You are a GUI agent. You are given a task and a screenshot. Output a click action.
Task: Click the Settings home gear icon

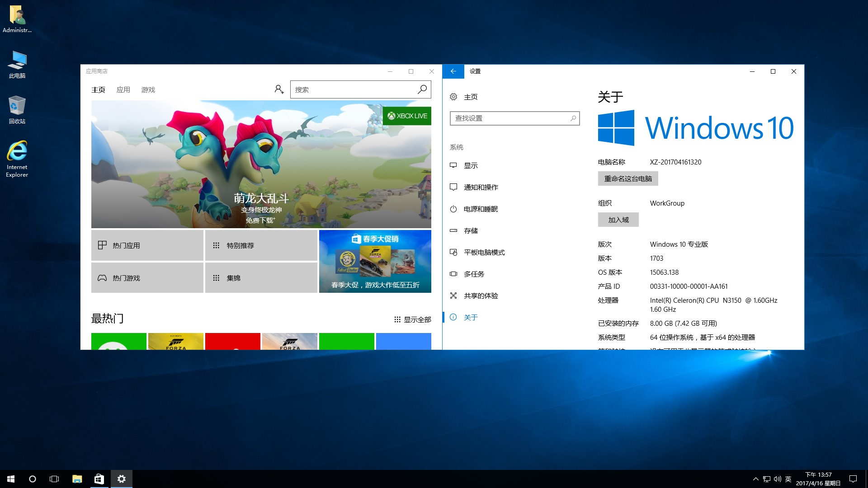(x=453, y=97)
